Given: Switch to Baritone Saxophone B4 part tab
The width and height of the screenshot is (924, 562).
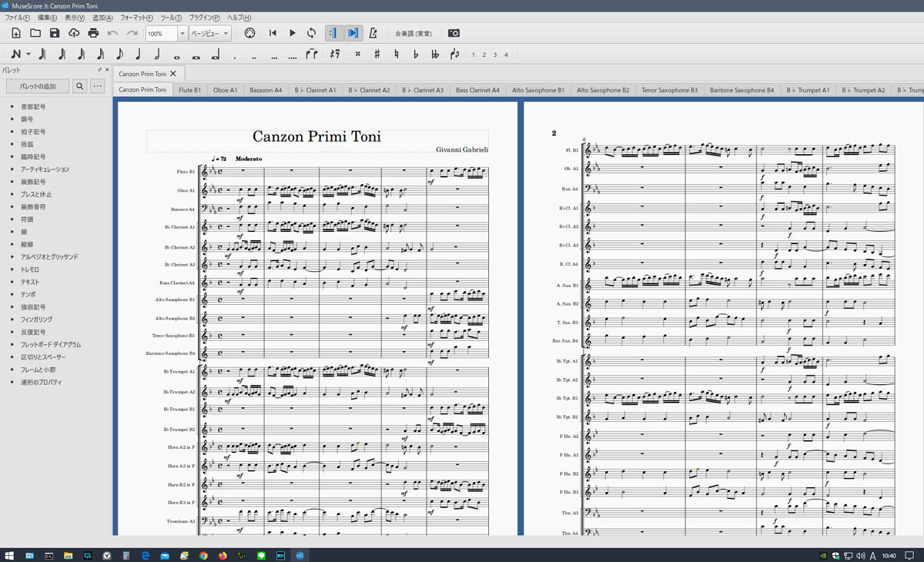Looking at the screenshot, I should (x=742, y=90).
